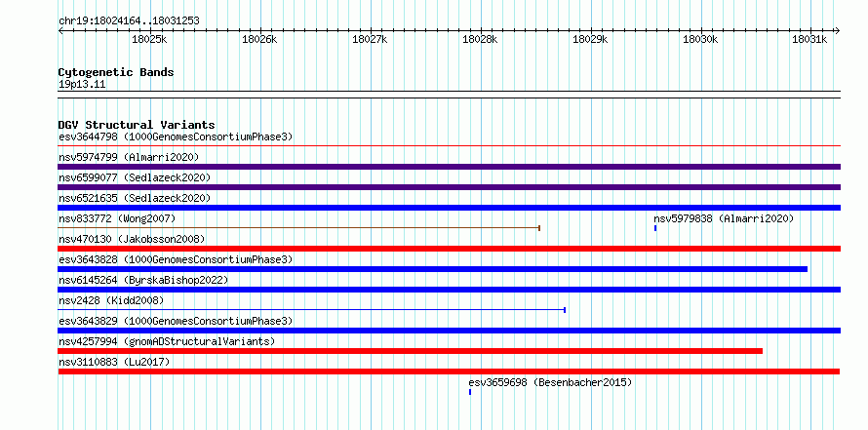Select the 19p13.11 band label
868x430 pixels.
point(82,85)
